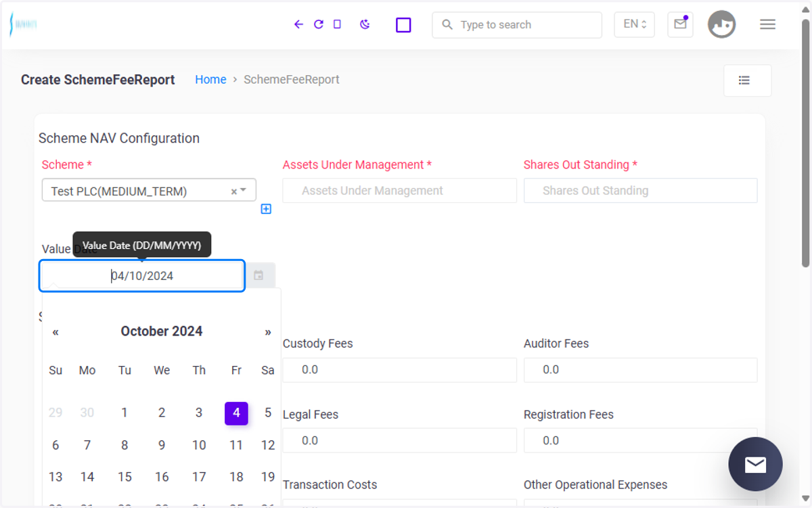812x508 pixels.
Task: Select October 12 in calendar
Action: [x=268, y=445]
